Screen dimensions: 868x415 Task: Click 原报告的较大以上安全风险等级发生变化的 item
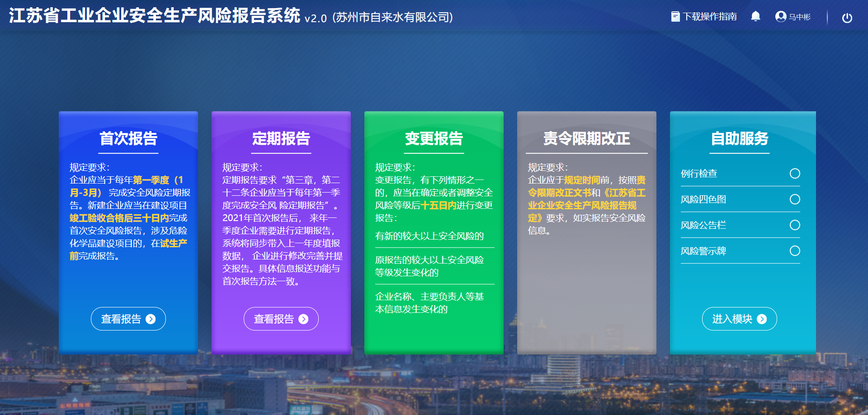click(x=429, y=266)
